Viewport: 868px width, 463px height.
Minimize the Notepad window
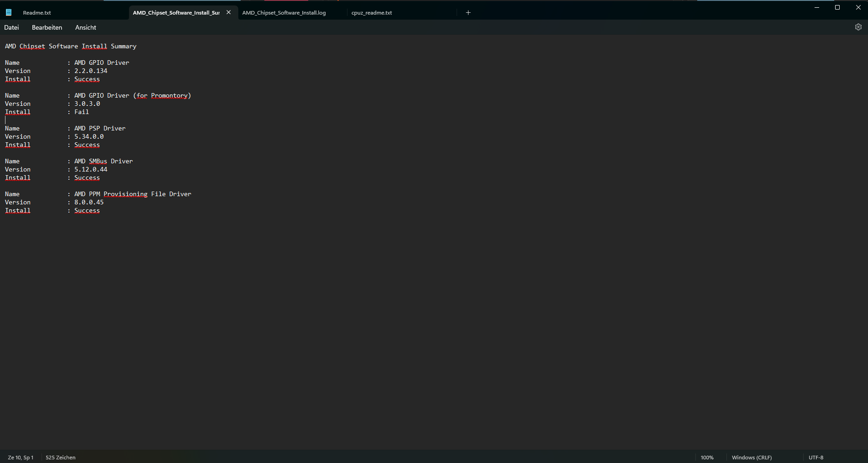817,7
